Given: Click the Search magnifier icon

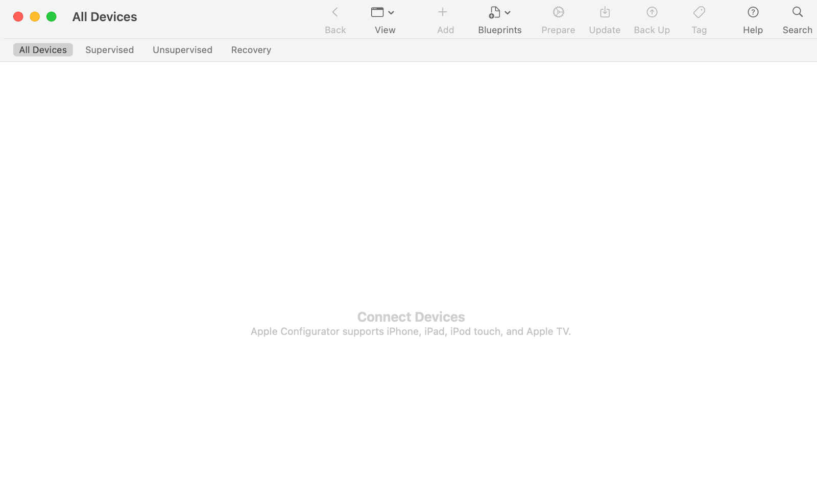Looking at the screenshot, I should coord(798,12).
